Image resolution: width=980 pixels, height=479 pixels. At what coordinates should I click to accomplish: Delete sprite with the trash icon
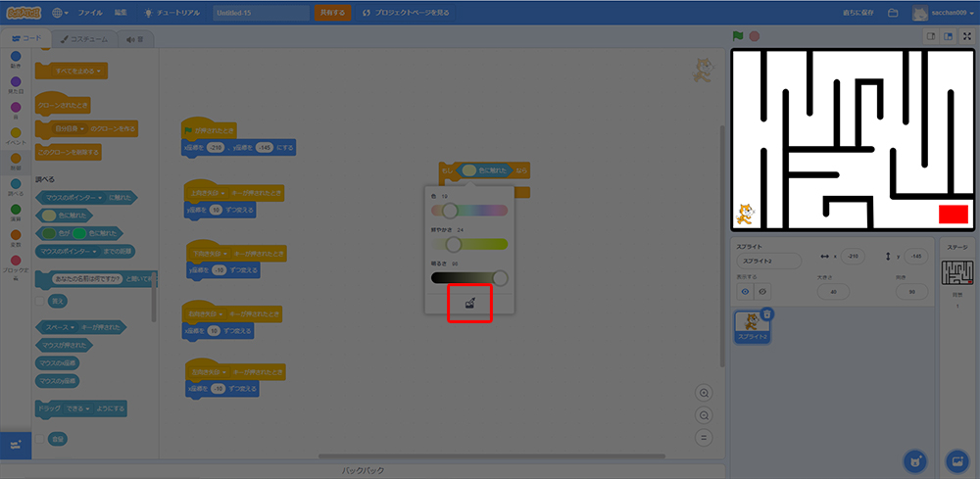(767, 313)
